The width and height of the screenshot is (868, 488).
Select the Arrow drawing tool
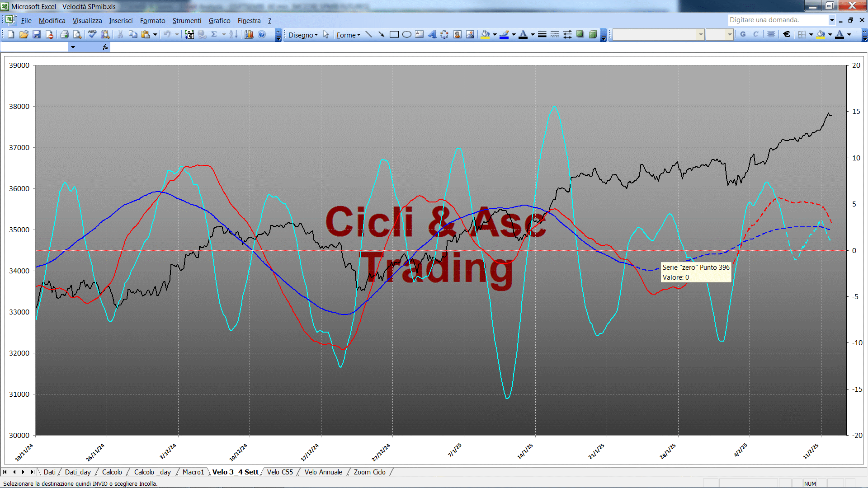(381, 34)
